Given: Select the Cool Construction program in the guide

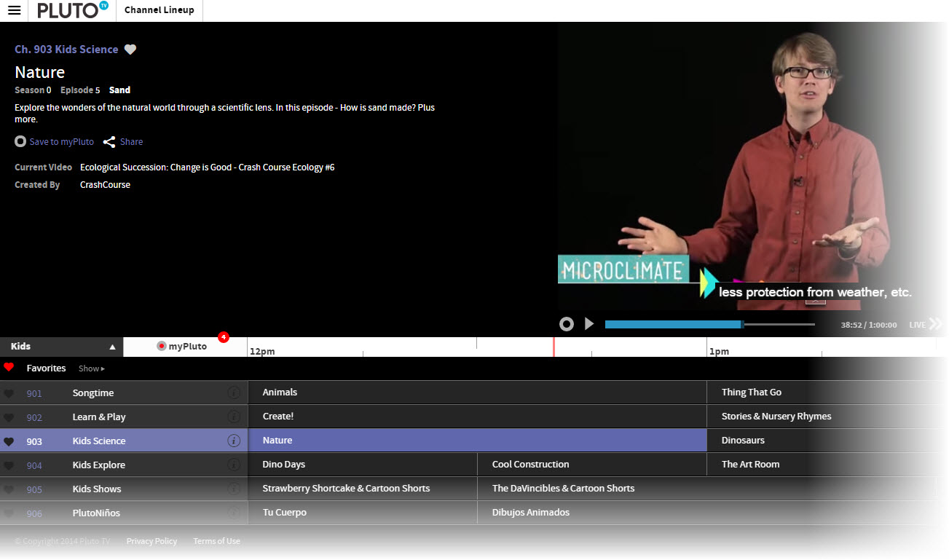Looking at the screenshot, I should point(530,465).
